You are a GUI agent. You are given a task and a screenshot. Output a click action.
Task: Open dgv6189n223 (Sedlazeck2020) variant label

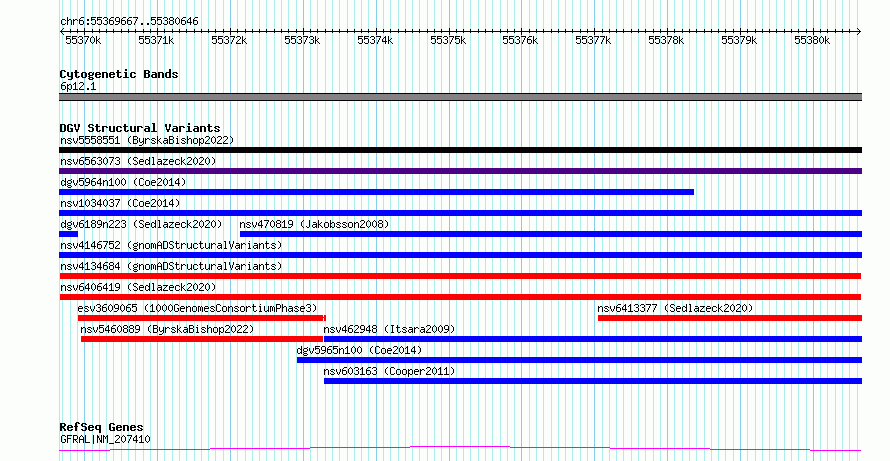tap(141, 224)
